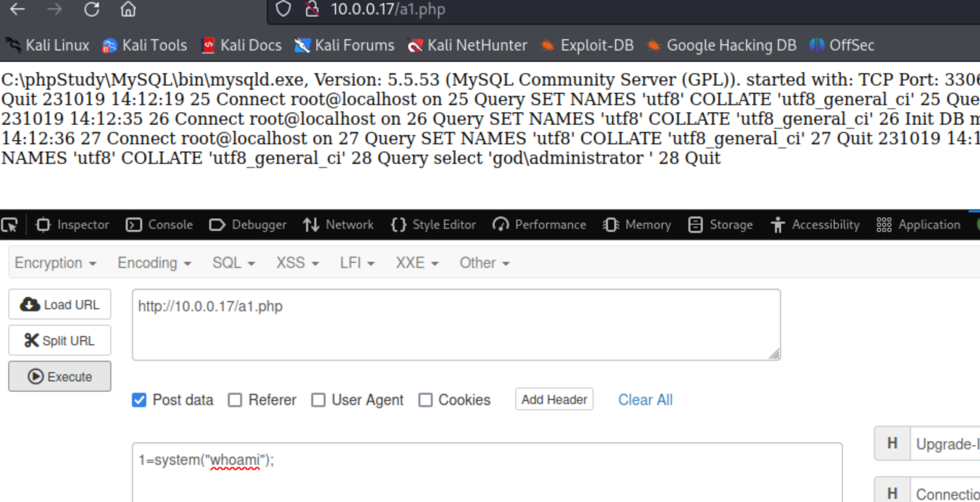Switch to the Network tab
Image resolution: width=980 pixels, height=502 pixels.
point(339,225)
